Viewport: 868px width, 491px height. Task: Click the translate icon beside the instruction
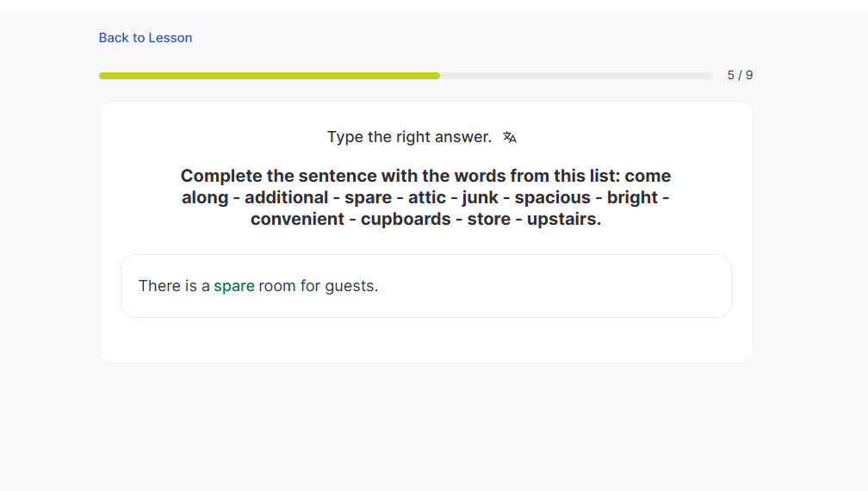point(510,137)
